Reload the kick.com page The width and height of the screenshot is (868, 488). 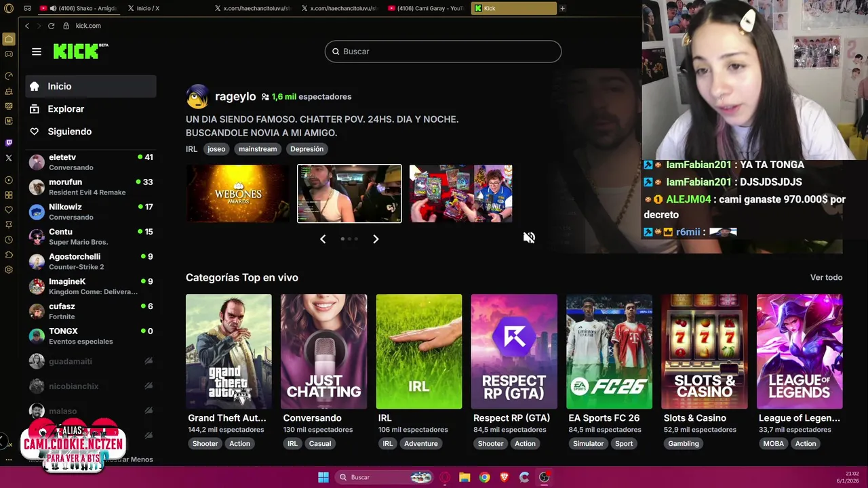[51, 26]
